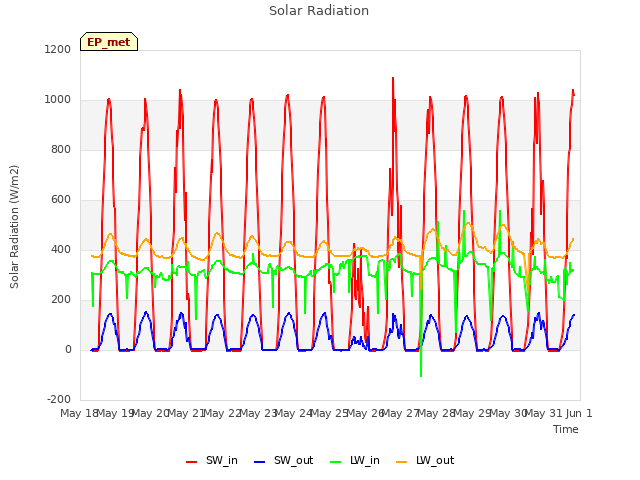Click the May 26 x-axis tick label
The height and width of the screenshot is (480, 640).
(x=364, y=413)
